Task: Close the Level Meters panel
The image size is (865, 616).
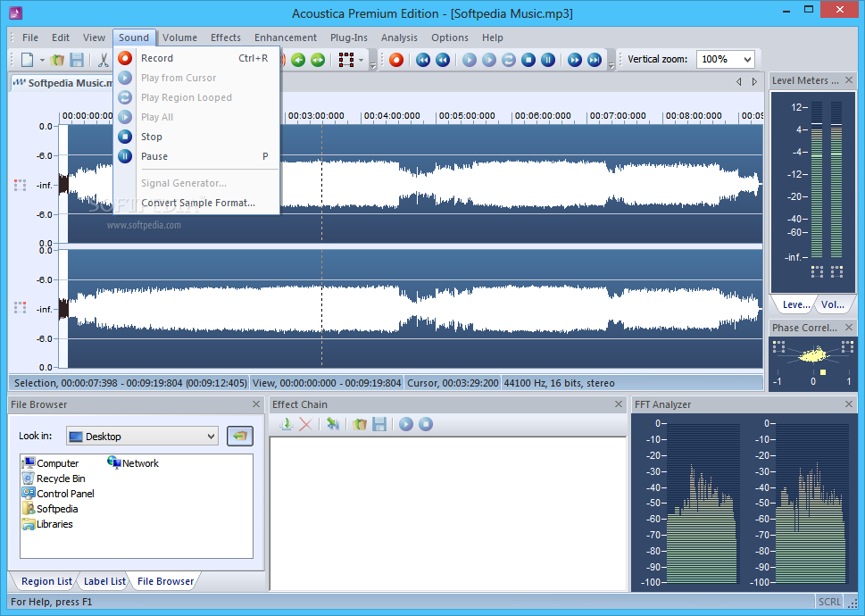Action: (x=849, y=80)
